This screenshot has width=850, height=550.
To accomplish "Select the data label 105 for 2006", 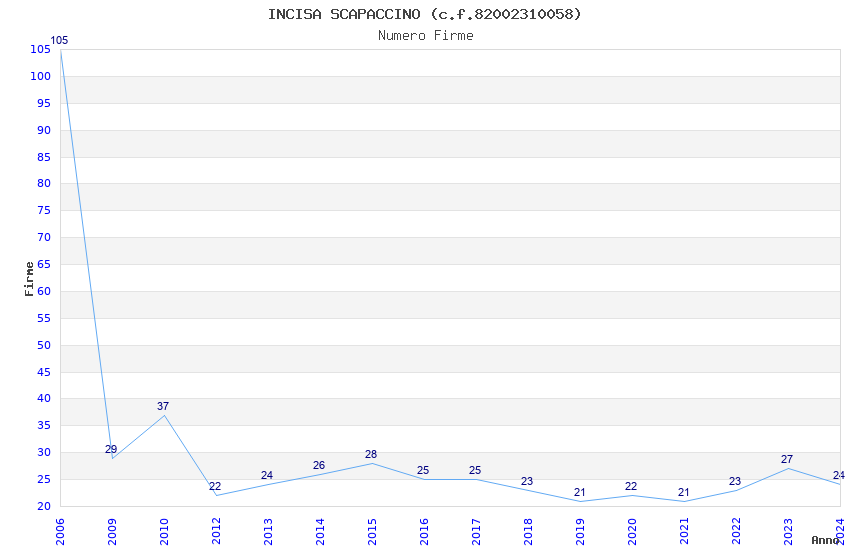I will coord(59,40).
